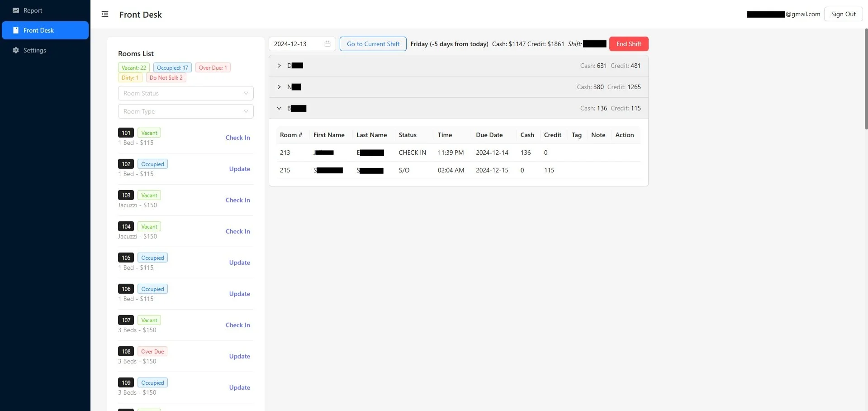
Task: Click the Front Desk page icon
Action: (16, 30)
